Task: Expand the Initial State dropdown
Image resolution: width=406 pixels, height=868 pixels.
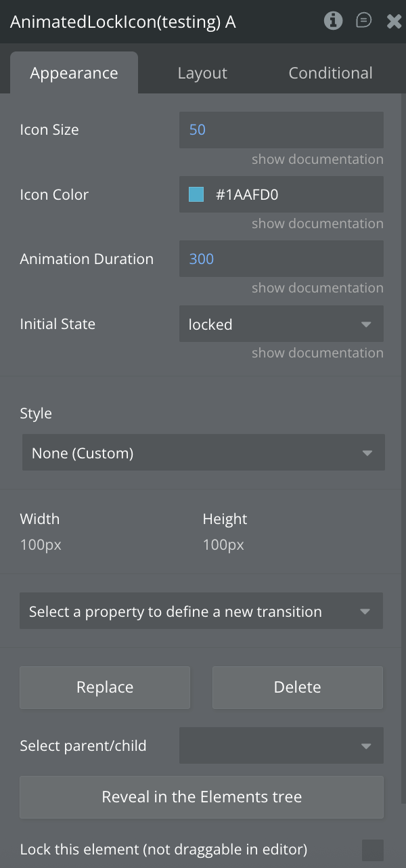Action: tap(281, 324)
